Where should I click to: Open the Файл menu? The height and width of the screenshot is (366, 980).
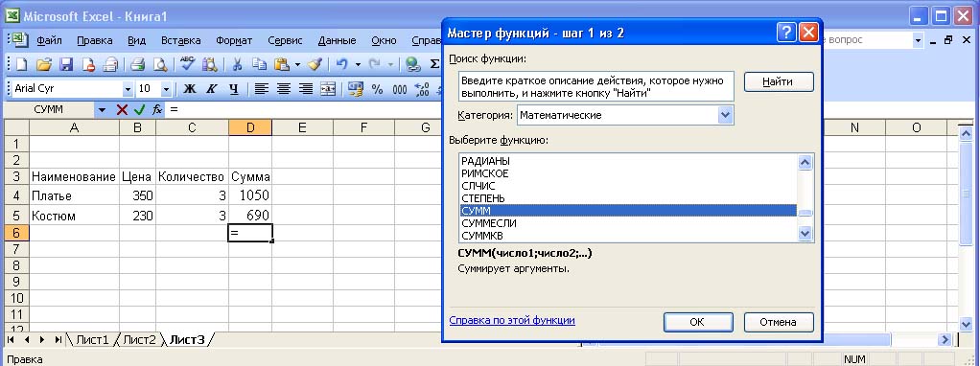(x=49, y=40)
